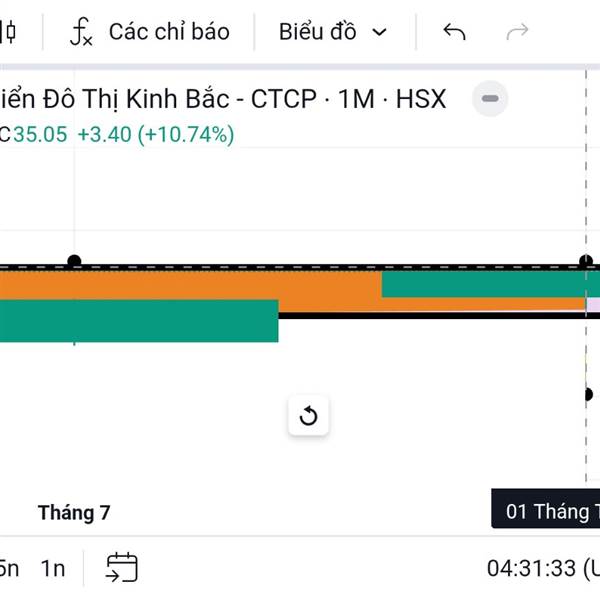Click the black anchor dot above Tháng 7
Image resolution: width=600 pixels, height=600 pixels.
pos(74,261)
